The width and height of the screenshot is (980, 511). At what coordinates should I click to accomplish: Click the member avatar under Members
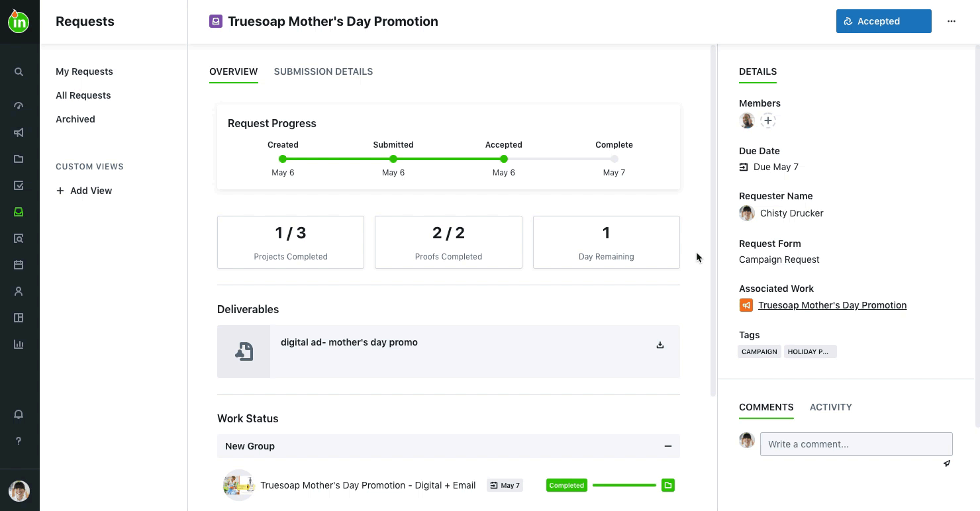pos(747,120)
